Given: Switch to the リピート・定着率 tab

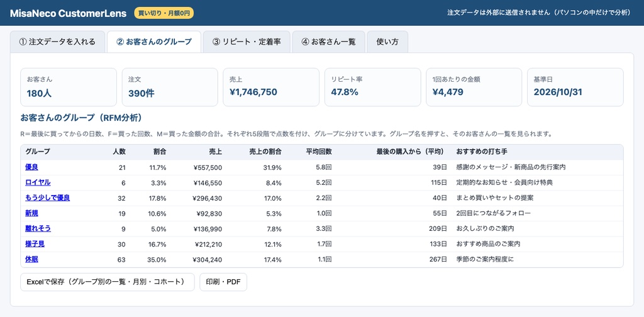Looking at the screenshot, I should 247,42.
